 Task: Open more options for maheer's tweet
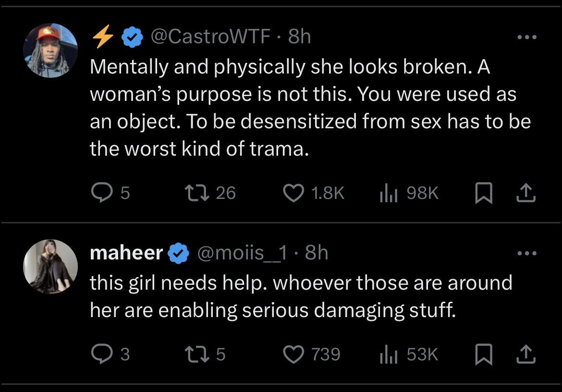(x=527, y=253)
